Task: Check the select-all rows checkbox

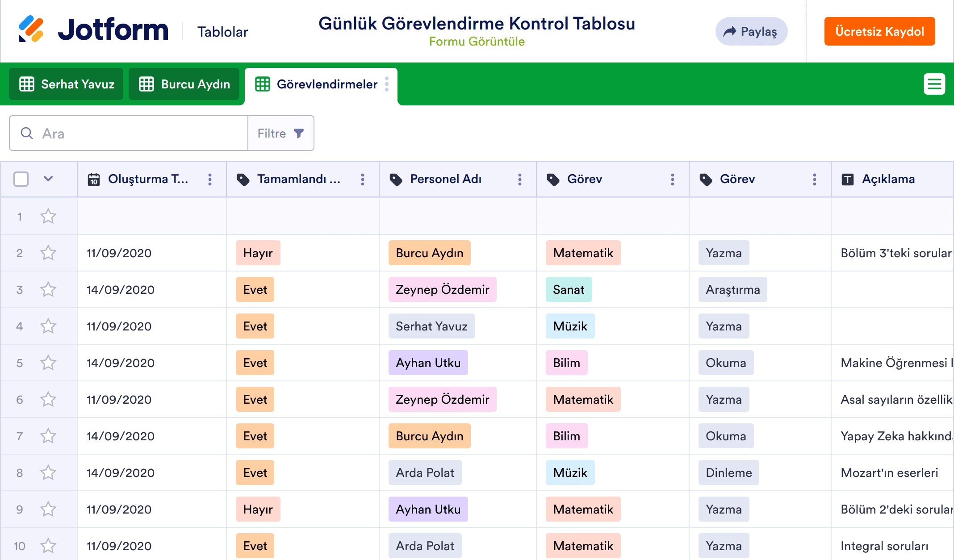Action: tap(21, 179)
